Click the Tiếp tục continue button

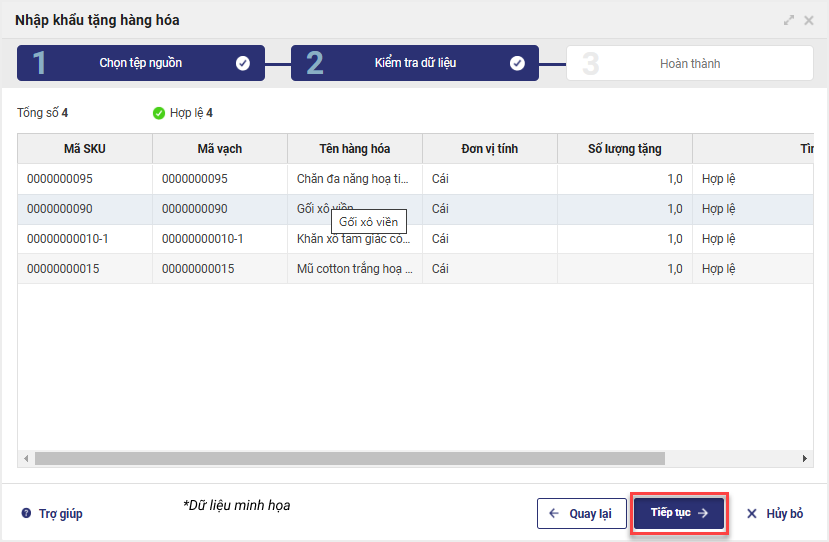coord(679,513)
